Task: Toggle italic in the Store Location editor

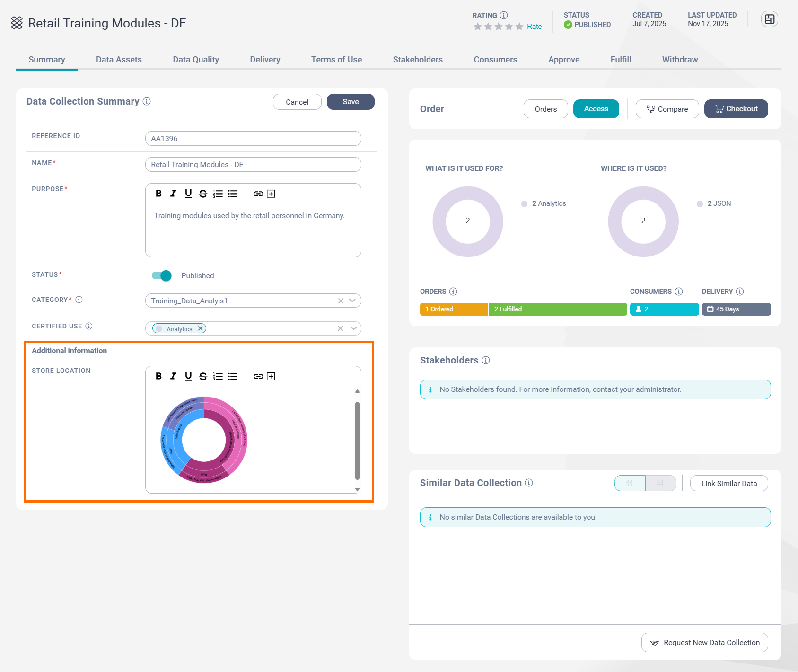Action: pyautogui.click(x=173, y=376)
